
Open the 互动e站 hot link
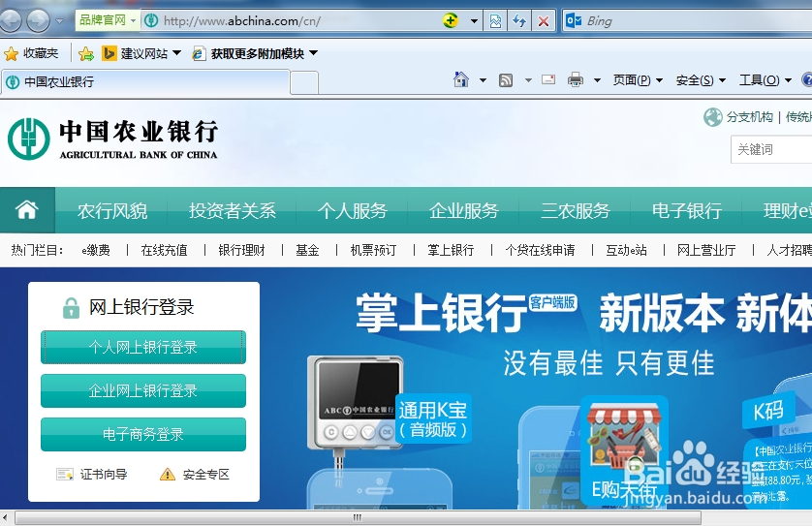(626, 251)
